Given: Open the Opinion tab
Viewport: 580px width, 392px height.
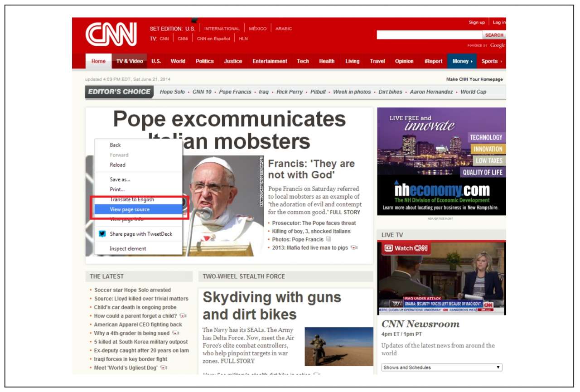Looking at the screenshot, I should (404, 61).
